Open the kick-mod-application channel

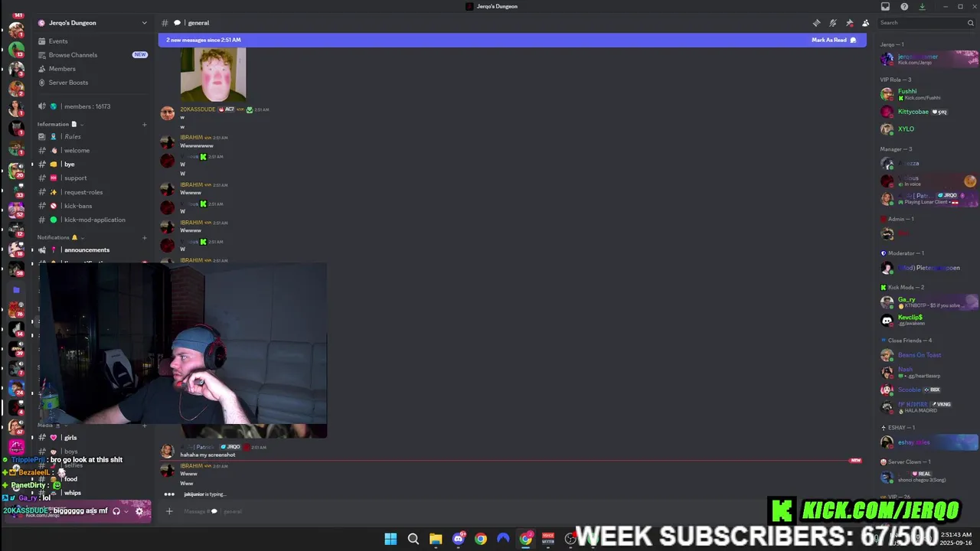point(93,220)
